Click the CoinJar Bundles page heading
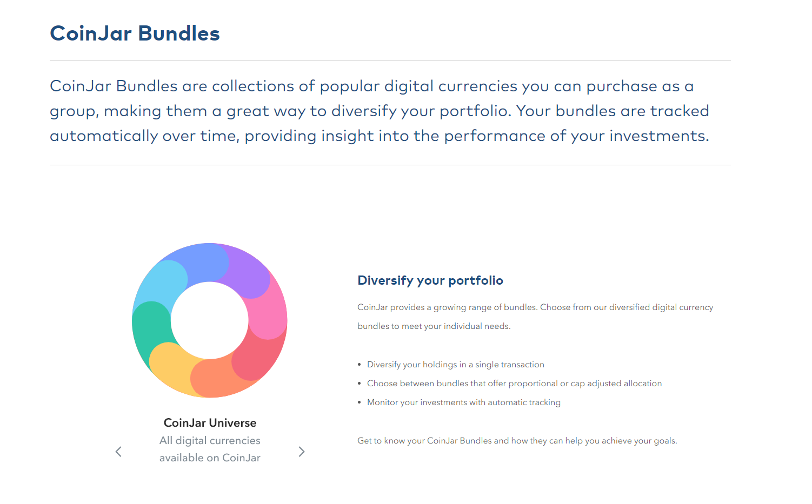The image size is (812, 504). pyautogui.click(x=135, y=33)
